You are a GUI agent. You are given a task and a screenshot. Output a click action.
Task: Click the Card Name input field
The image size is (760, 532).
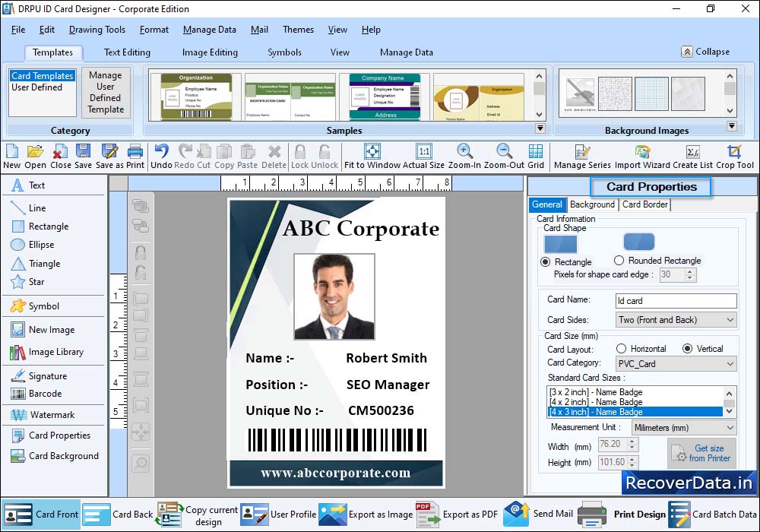pyautogui.click(x=676, y=301)
